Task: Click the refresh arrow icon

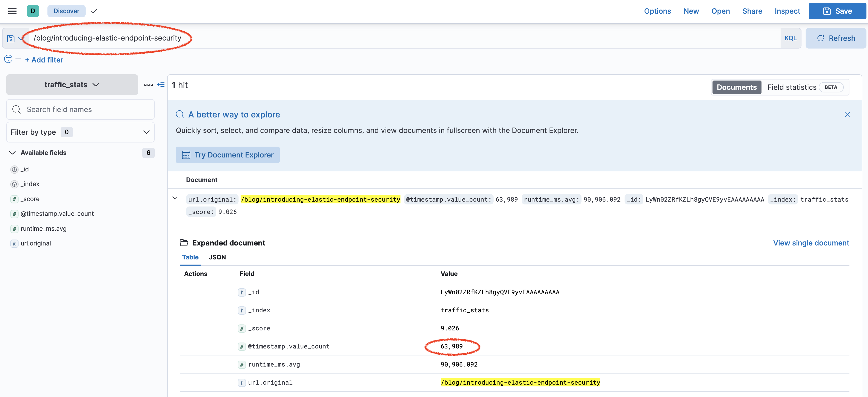Action: click(x=821, y=38)
